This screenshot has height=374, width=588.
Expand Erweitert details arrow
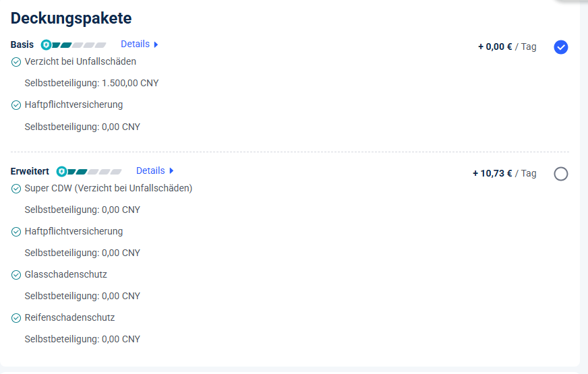[x=171, y=171]
